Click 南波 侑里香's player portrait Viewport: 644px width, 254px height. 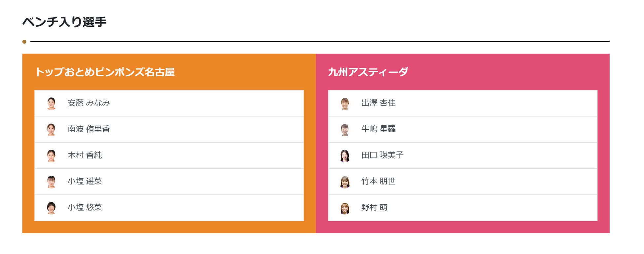click(51, 129)
